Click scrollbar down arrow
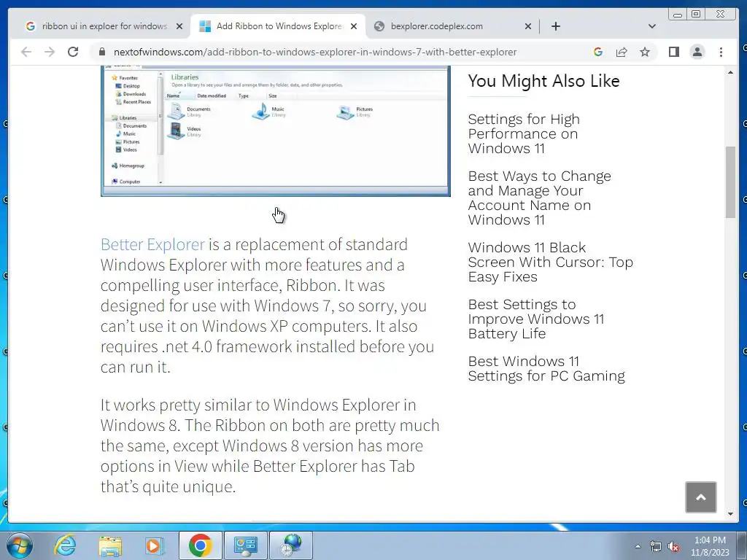 click(730, 514)
